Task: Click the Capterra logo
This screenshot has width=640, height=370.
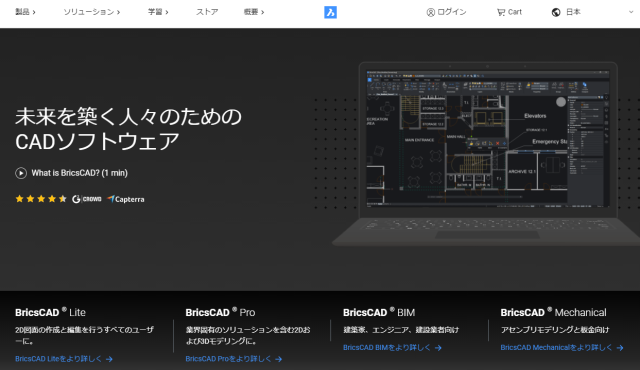Action: (126, 199)
